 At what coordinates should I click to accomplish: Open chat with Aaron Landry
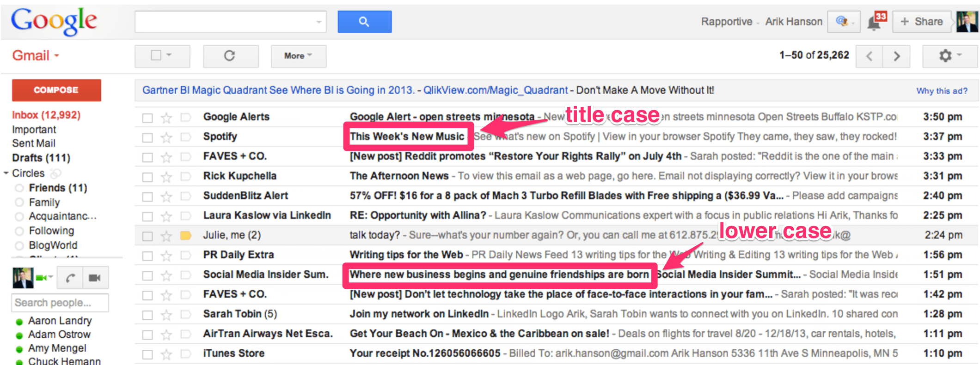[x=60, y=321]
